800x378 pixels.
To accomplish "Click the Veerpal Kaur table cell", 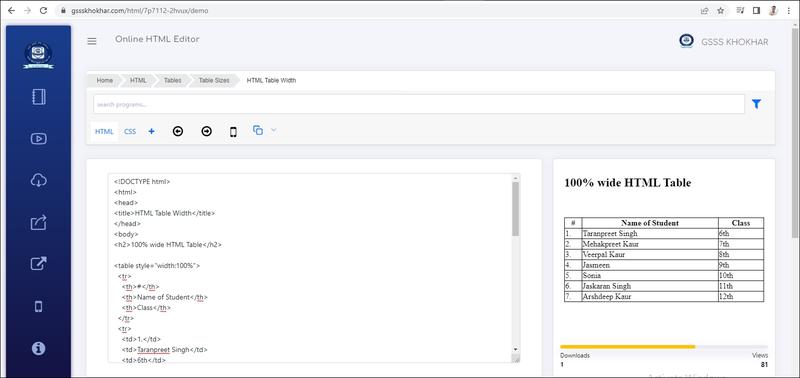I will click(650, 255).
